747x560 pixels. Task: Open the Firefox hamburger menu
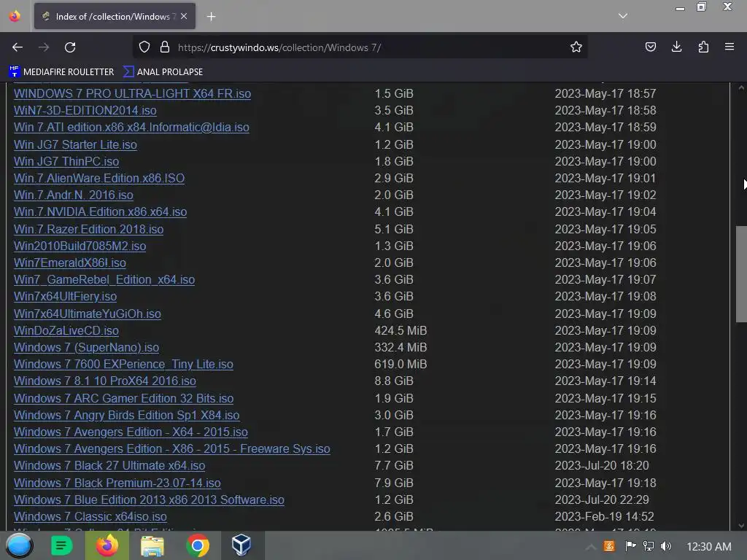[x=729, y=47]
